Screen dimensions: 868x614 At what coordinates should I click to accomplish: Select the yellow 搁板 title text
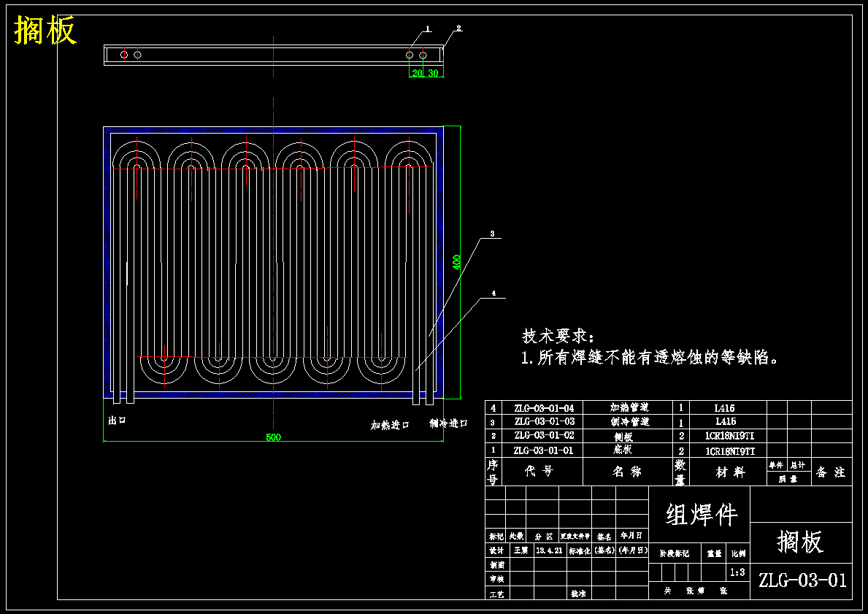point(45,30)
